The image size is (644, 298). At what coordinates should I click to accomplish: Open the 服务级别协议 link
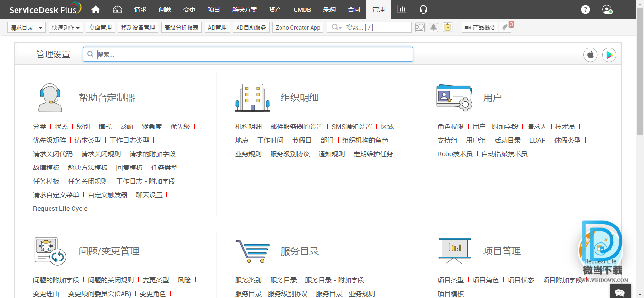point(290,154)
